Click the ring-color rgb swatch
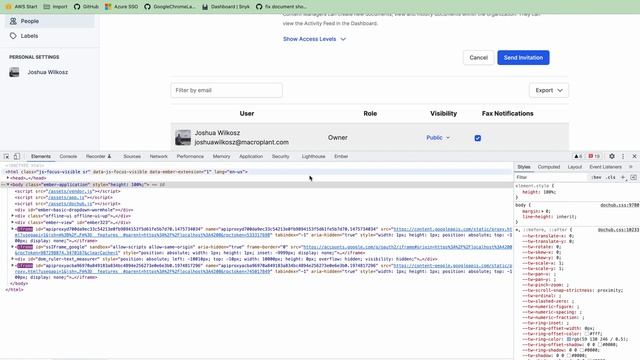This screenshot has width=640, height=360. [569, 339]
